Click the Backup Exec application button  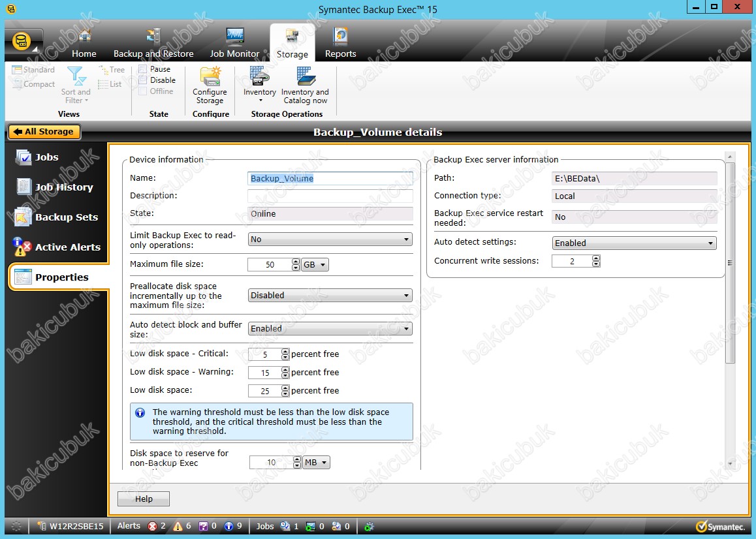(x=22, y=42)
